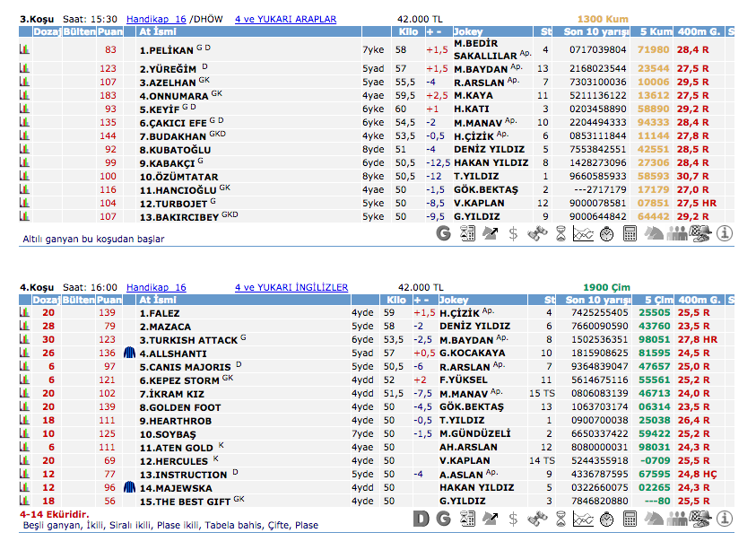
Task: Click the dollar sign icon under race 4
Action: [513, 518]
